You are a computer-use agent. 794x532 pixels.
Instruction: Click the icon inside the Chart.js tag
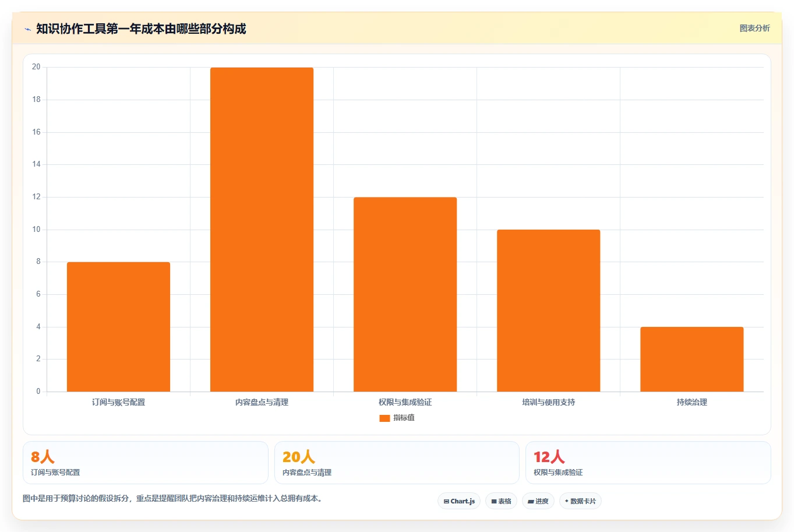click(x=446, y=501)
